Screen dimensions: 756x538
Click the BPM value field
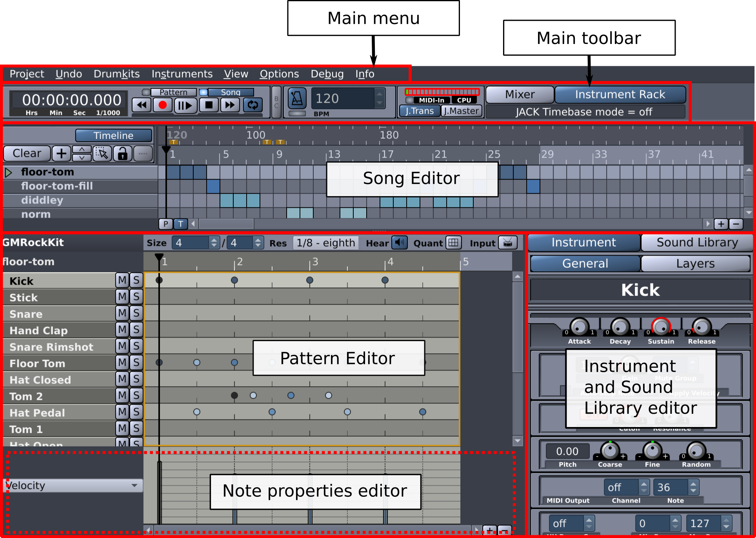(x=343, y=98)
